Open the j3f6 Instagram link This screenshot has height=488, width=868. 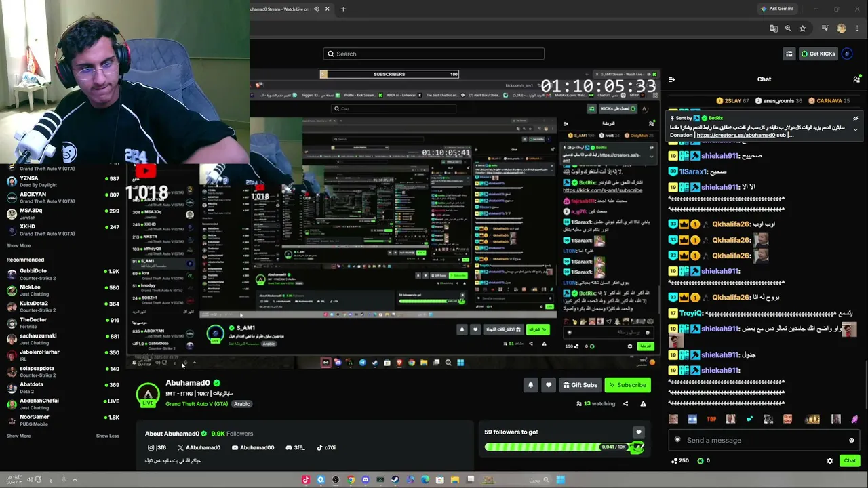pyautogui.click(x=157, y=447)
